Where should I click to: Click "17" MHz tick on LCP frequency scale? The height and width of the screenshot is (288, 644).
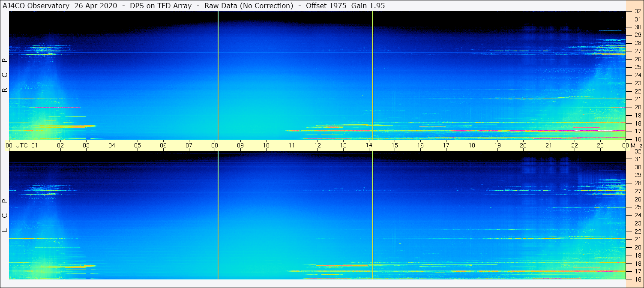(637, 271)
